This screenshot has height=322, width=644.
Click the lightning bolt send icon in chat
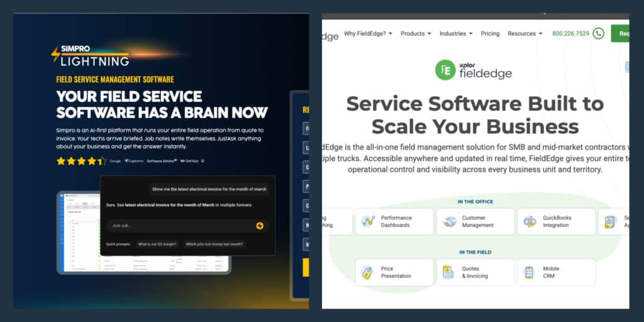[260, 226]
